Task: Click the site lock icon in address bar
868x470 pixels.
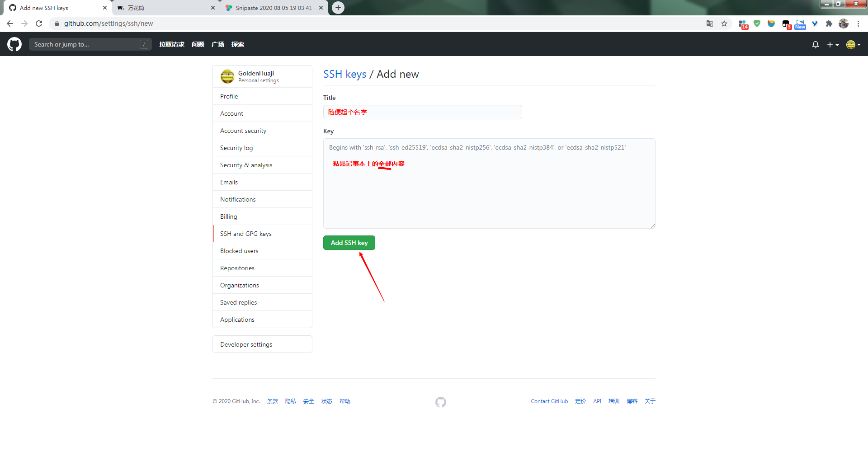Action: coord(57,23)
